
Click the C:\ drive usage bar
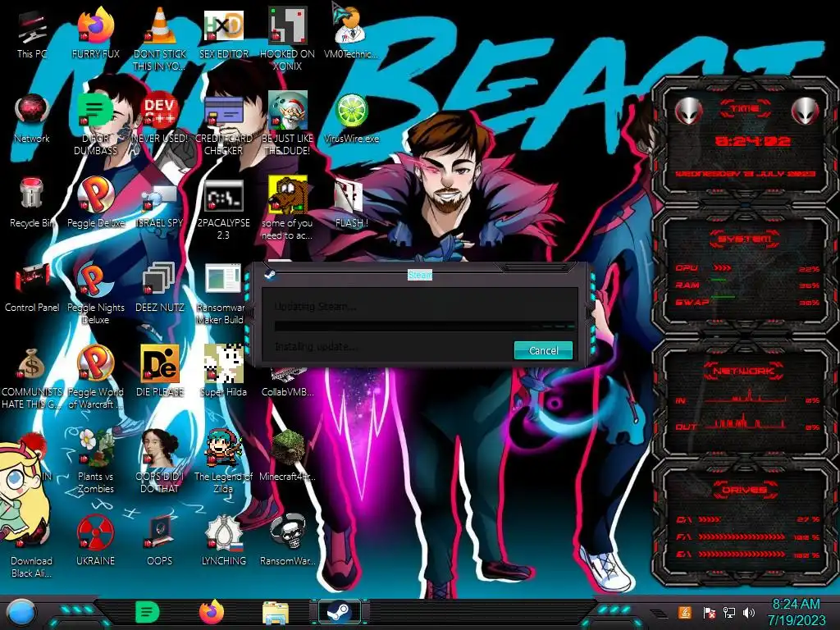tap(710, 519)
